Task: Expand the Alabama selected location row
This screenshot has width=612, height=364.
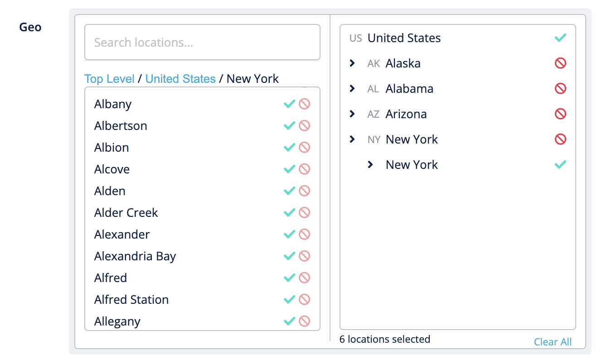Action: [x=352, y=89]
